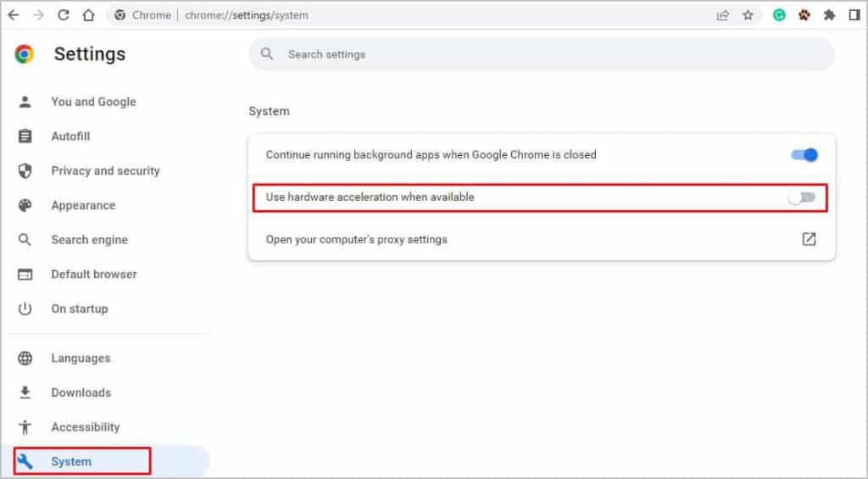Click into the Search settings field

pyautogui.click(x=542, y=54)
